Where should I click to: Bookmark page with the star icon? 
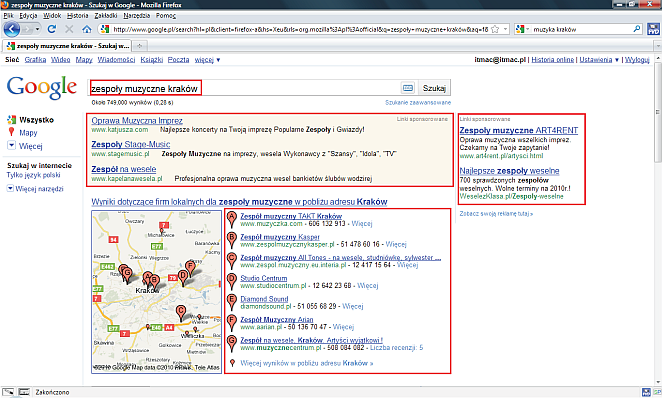(495, 29)
